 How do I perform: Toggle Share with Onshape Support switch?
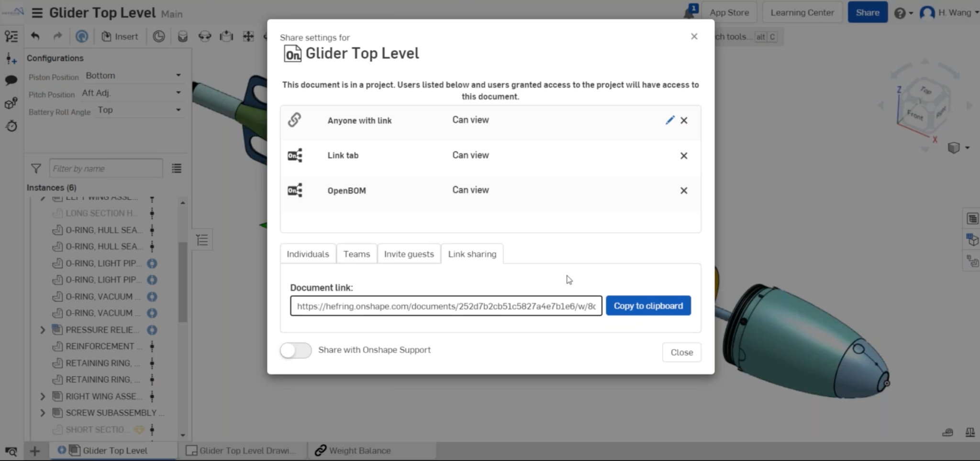296,350
